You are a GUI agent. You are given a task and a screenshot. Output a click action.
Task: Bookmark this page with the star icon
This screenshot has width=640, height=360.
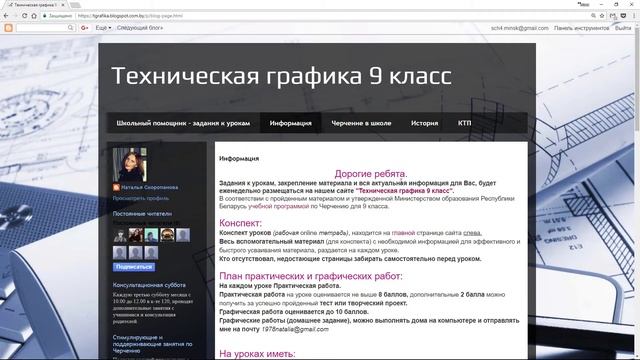pos(602,16)
